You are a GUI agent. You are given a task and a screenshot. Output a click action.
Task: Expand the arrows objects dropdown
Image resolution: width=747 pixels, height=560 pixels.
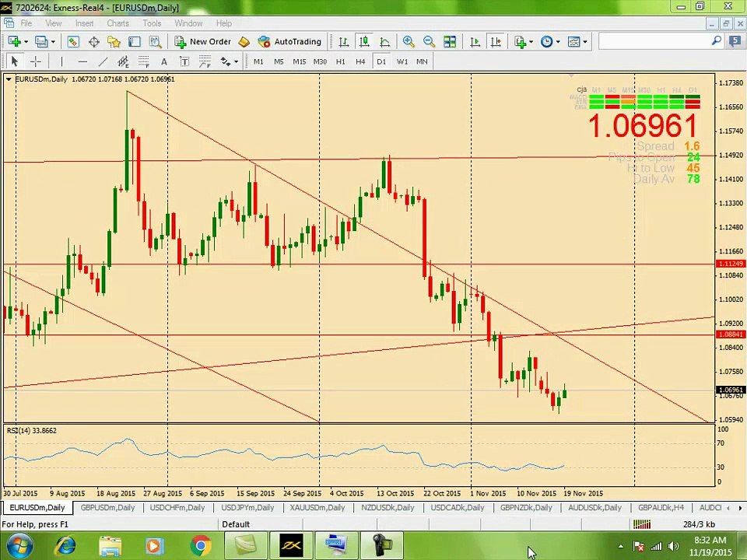coord(236,62)
